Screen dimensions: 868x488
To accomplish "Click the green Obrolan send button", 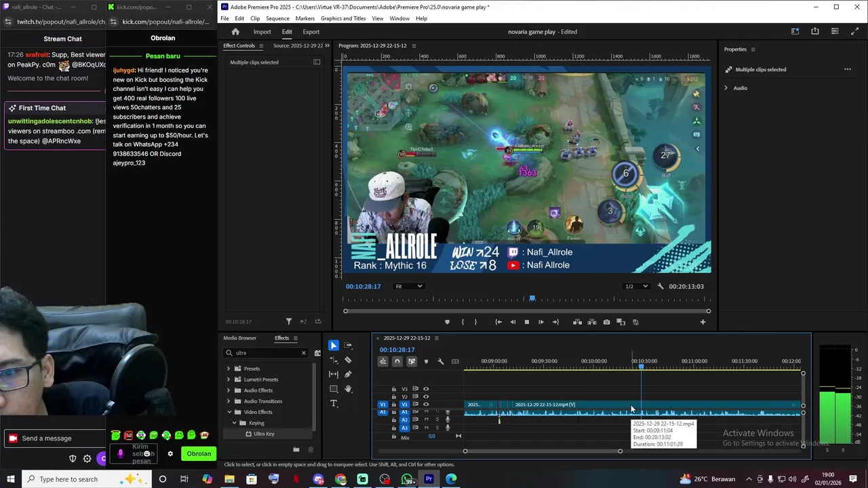I will tap(199, 454).
